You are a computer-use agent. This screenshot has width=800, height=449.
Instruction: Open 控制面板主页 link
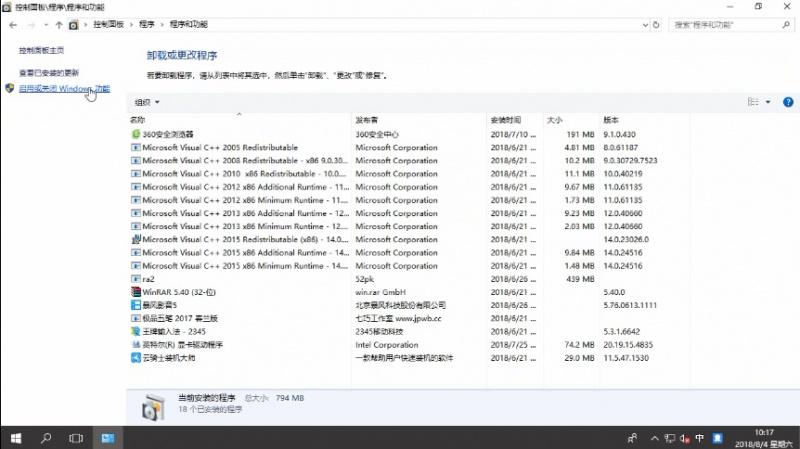coord(41,50)
